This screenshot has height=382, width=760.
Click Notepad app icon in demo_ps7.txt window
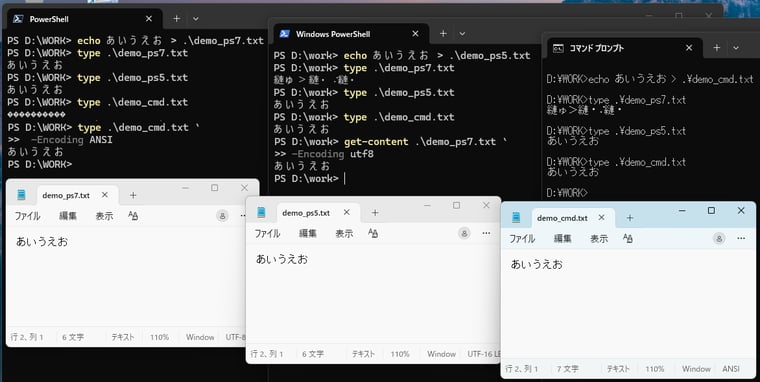pyautogui.click(x=21, y=195)
